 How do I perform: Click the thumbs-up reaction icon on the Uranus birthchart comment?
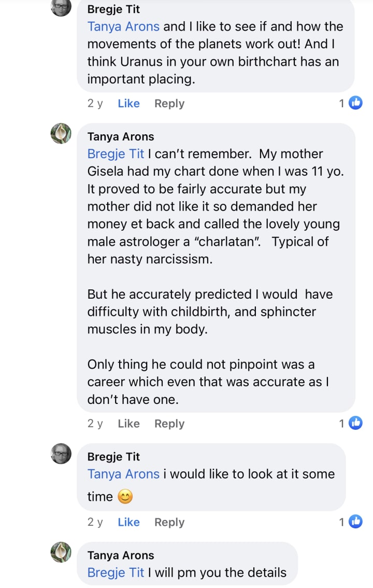tap(355, 103)
